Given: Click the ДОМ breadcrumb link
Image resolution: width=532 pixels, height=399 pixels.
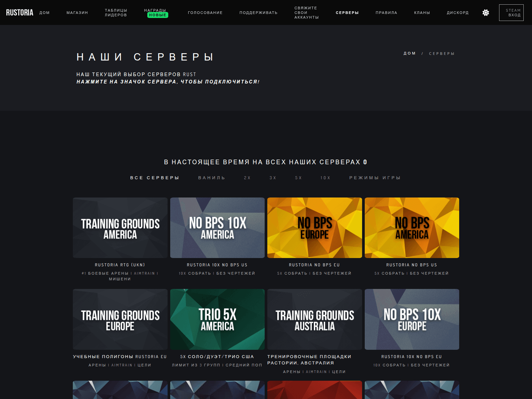Looking at the screenshot, I should point(410,53).
